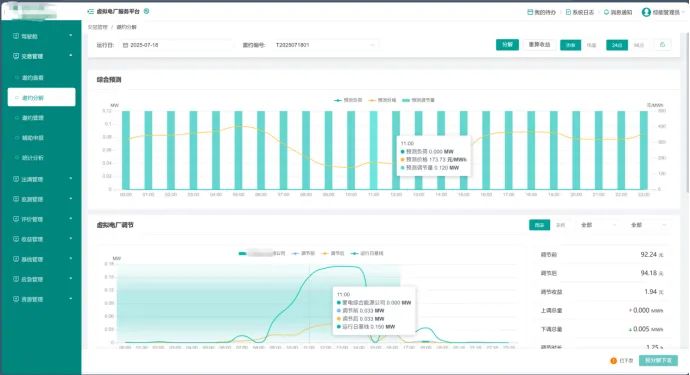Click the sidebar collapse icon beside the platform title
690x375 pixels.
coord(91,11)
